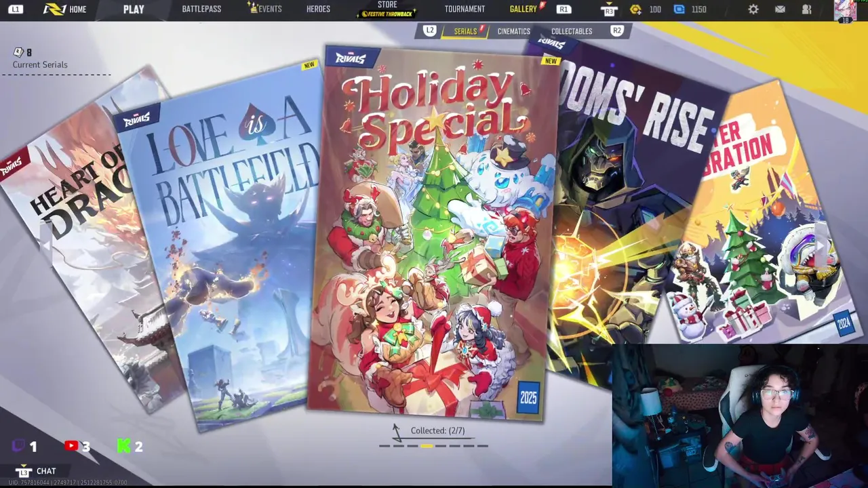The image size is (868, 488).
Task: Click the Marvel Rivals logo icon
Action: point(54,9)
